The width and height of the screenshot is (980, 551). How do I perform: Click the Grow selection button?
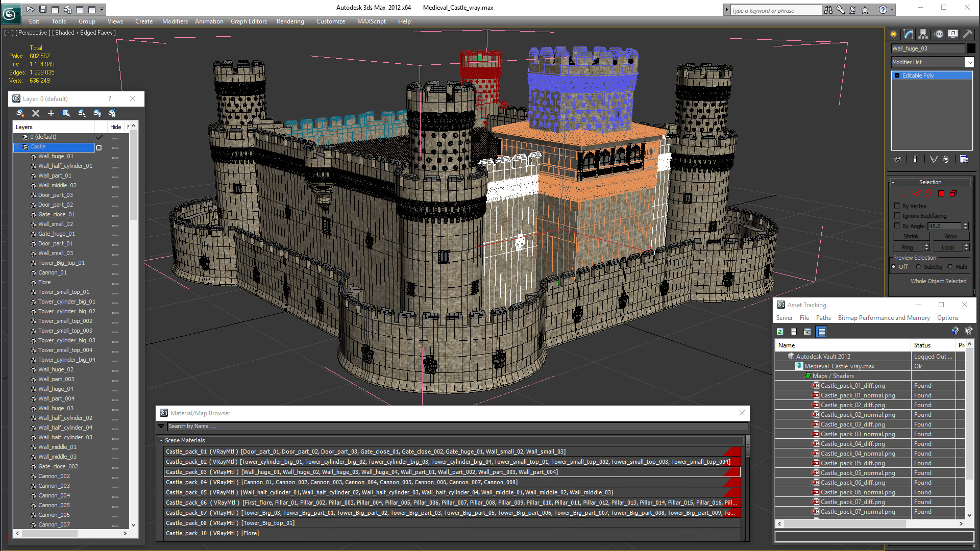(950, 236)
